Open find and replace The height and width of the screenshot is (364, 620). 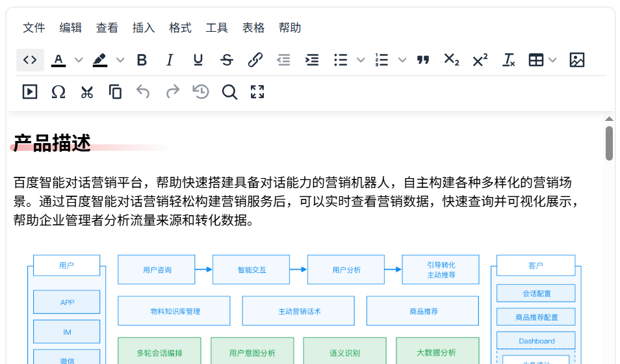[229, 92]
